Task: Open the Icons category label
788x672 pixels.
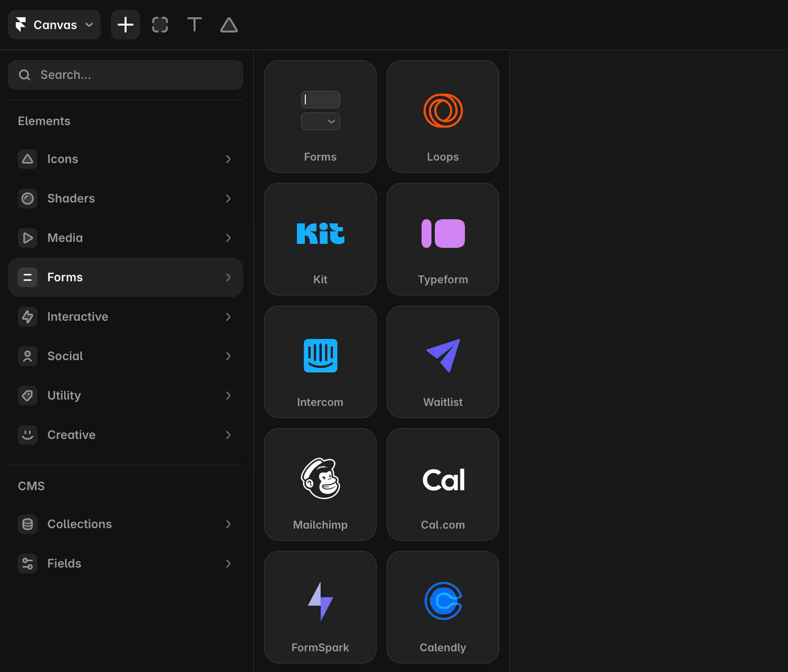Action: pos(63,159)
